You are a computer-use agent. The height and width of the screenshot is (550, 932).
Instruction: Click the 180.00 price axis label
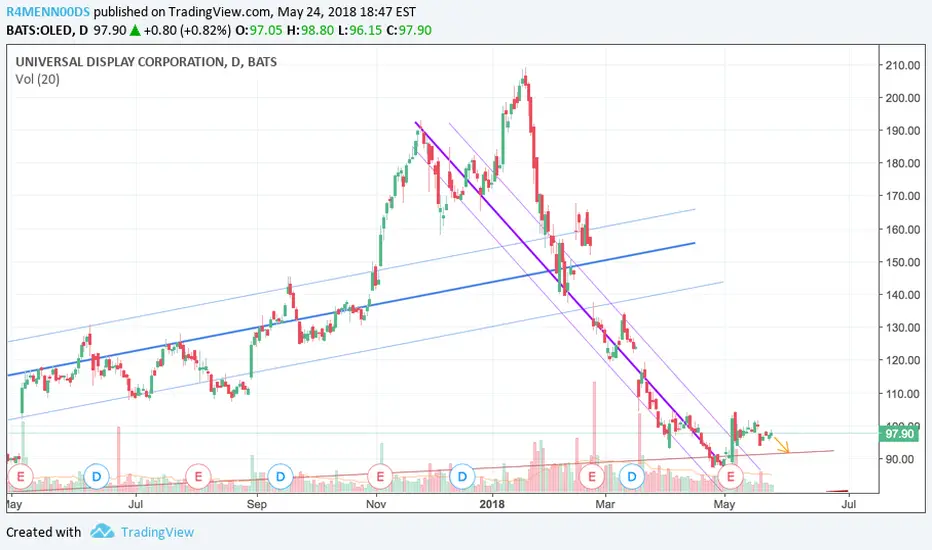point(903,164)
